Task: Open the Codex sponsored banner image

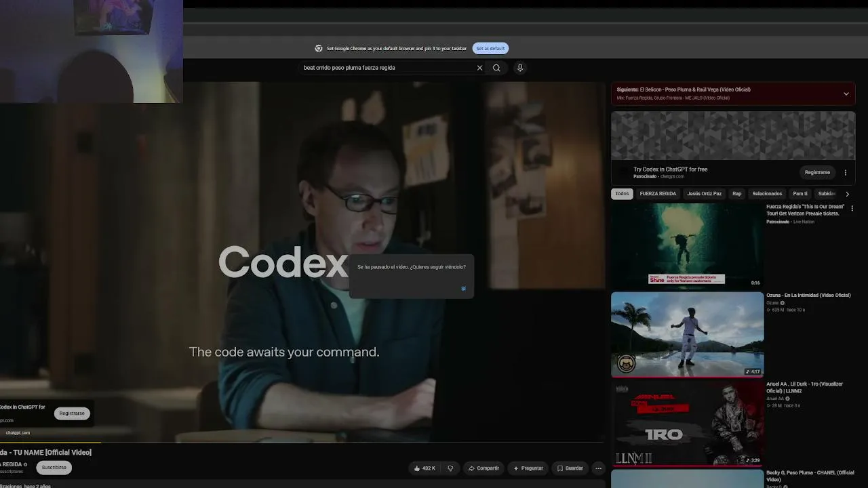Action: (x=733, y=136)
